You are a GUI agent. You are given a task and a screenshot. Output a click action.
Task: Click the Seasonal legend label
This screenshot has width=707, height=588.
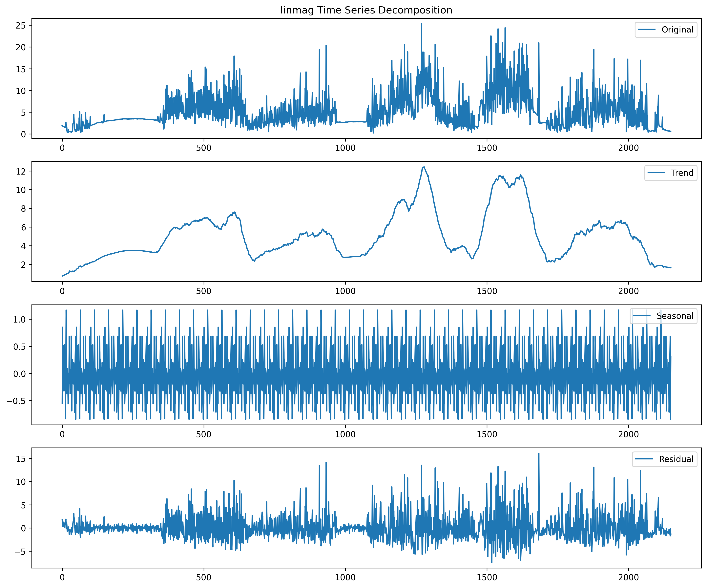[675, 316]
